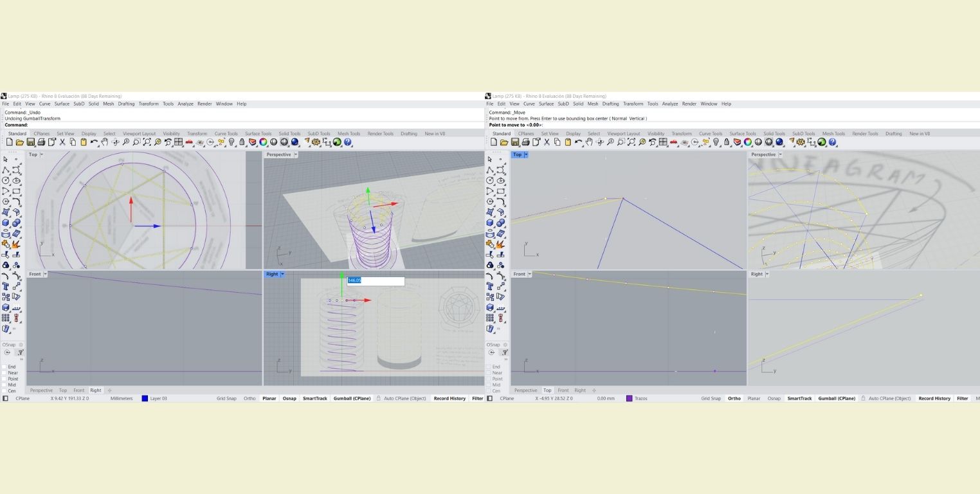Open Perspective viewport dropdown in right window
This screenshot has width=980, height=494.
coord(780,154)
